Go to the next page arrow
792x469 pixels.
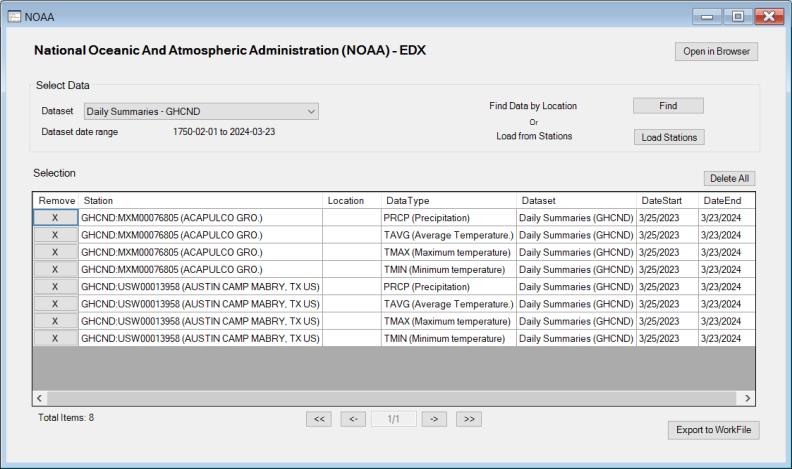point(433,419)
